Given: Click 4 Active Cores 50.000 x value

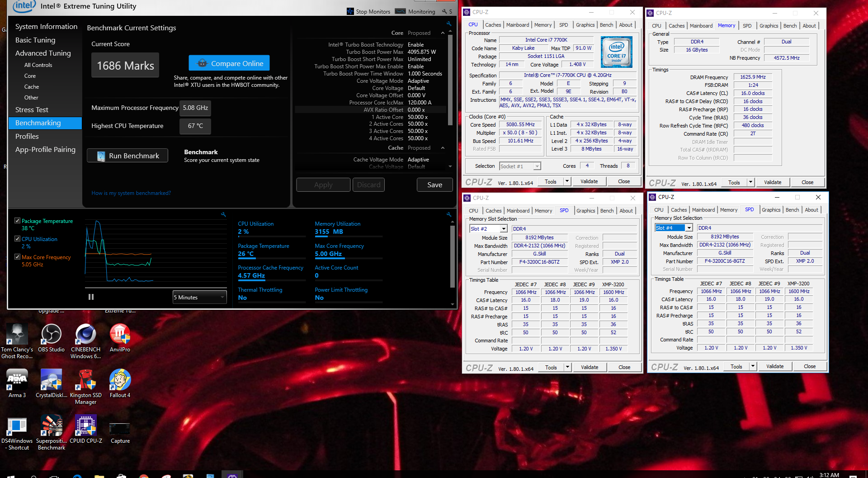Looking at the screenshot, I should (x=418, y=138).
